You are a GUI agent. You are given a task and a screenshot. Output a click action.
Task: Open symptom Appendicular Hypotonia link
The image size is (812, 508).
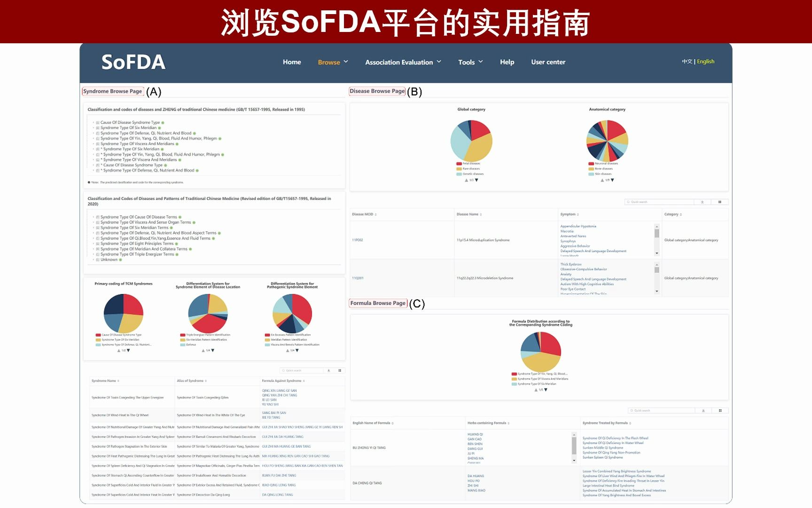(578, 226)
